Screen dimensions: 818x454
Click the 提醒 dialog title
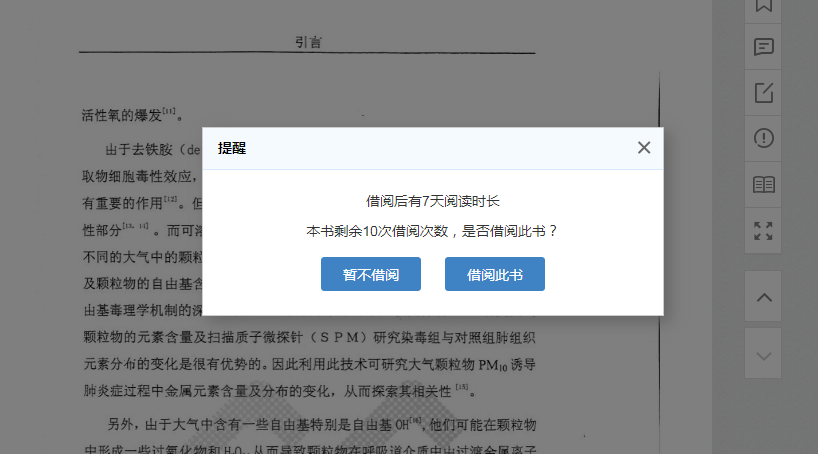(x=232, y=148)
